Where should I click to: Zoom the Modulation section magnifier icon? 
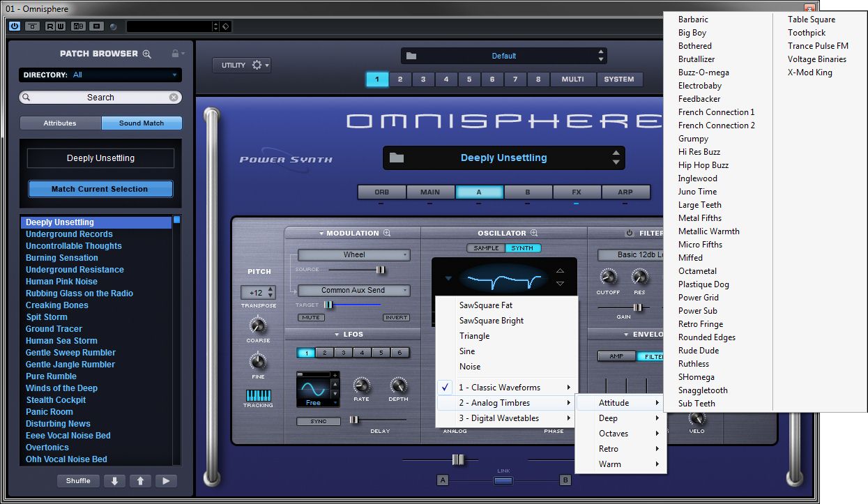386,234
